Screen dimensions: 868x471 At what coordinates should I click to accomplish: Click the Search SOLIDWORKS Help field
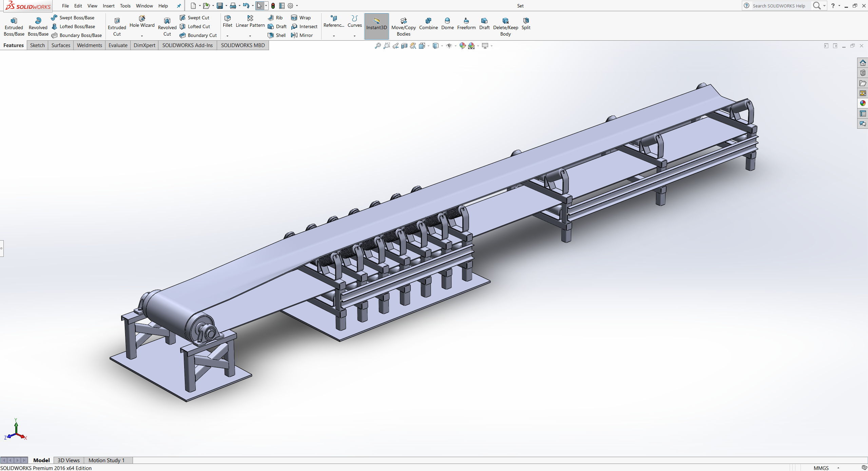coord(778,5)
